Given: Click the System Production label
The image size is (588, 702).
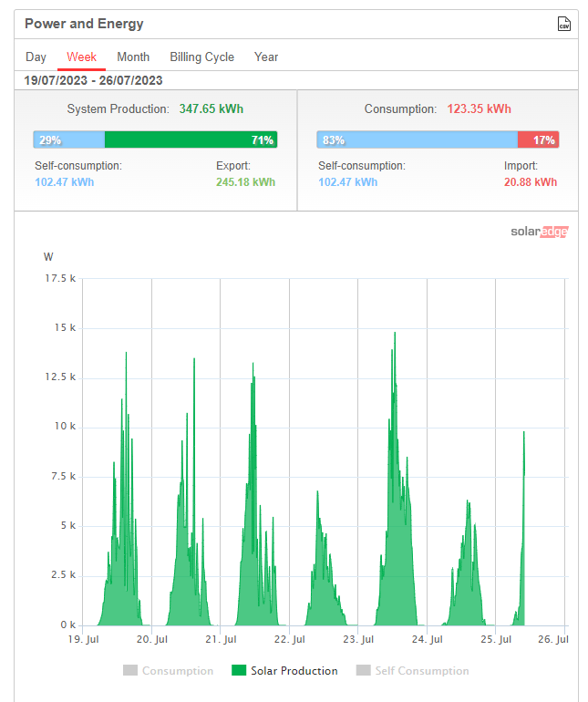Looking at the screenshot, I should pos(119,108).
